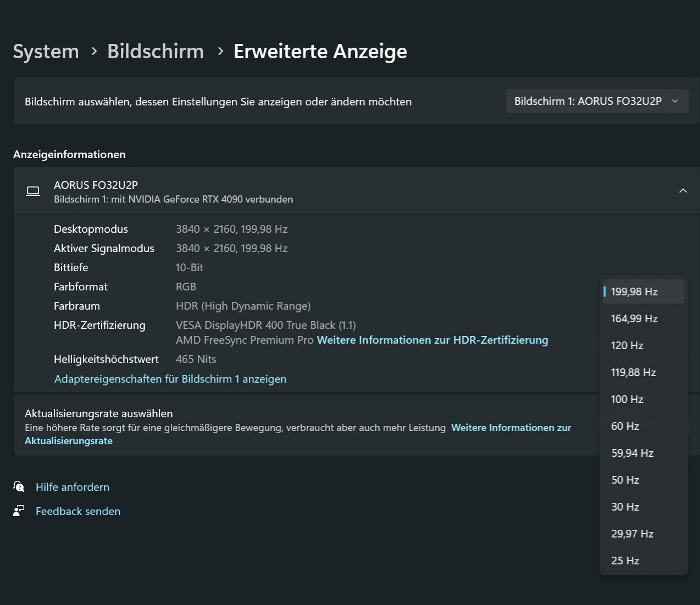Click the Desktopmodus value 3840 × 2160, 199,98 Hz
This screenshot has width=700, height=605.
tap(232, 229)
